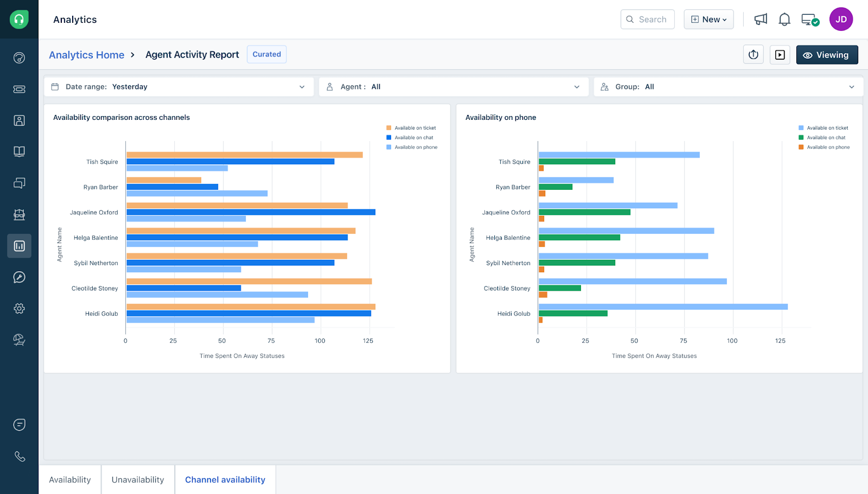Open the Admin settings gear icon
Viewport: 868px width, 494px height.
19,309
